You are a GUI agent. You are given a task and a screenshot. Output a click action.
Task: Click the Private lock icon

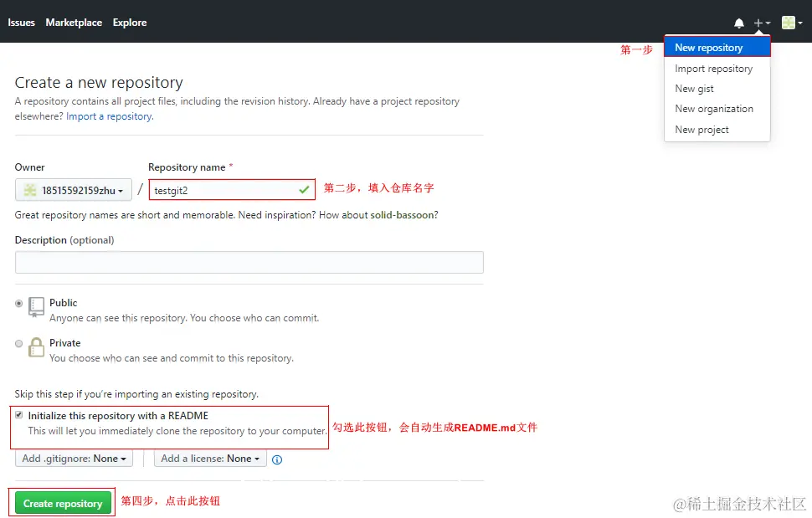(36, 347)
